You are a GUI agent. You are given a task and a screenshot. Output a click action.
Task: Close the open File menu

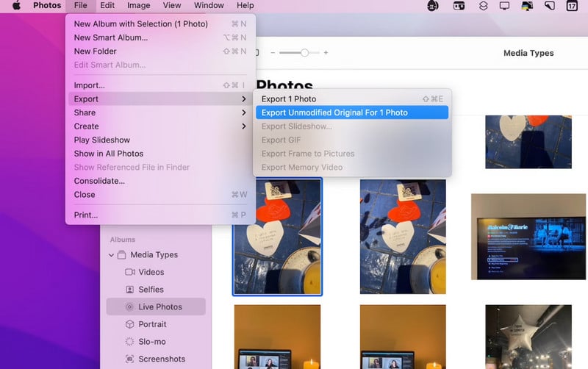click(80, 5)
